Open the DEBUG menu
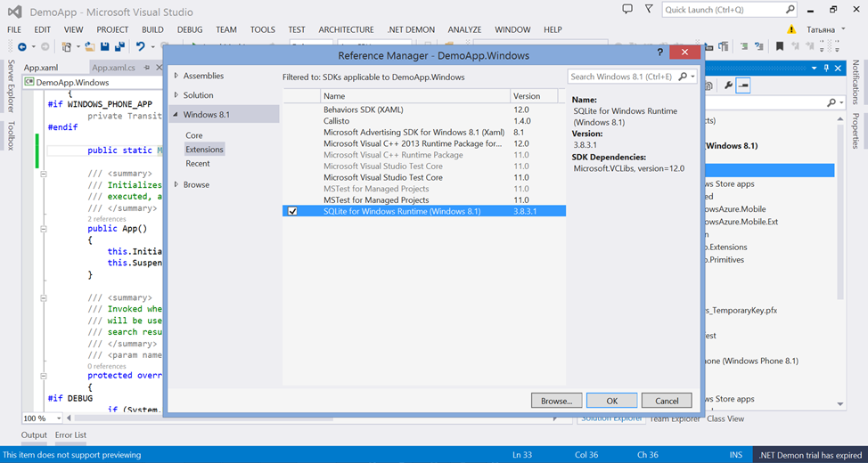 pos(190,30)
